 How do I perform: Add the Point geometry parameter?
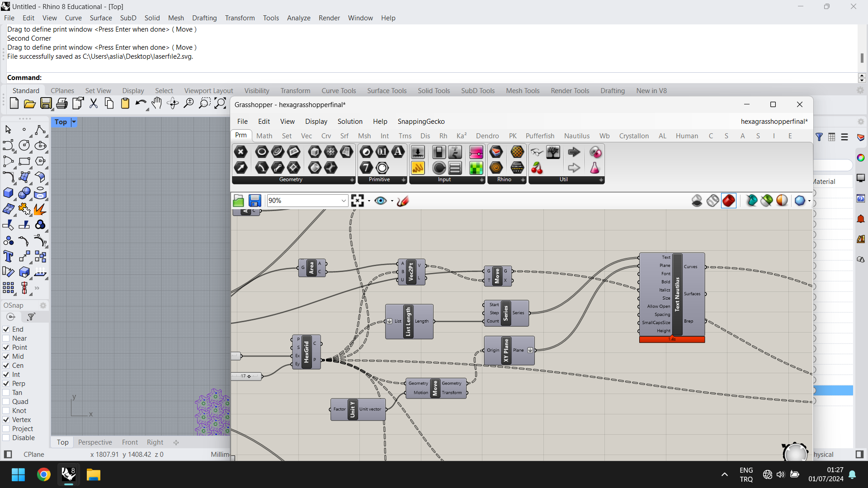tap(241, 152)
